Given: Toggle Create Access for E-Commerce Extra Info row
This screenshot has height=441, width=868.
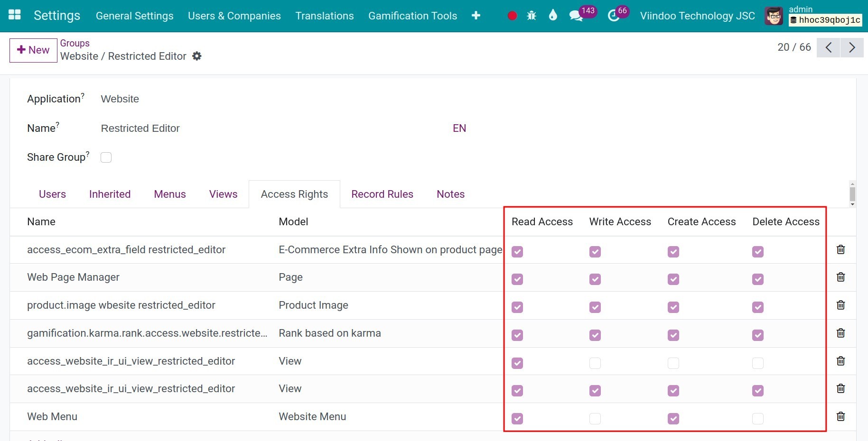Looking at the screenshot, I should pos(673,252).
